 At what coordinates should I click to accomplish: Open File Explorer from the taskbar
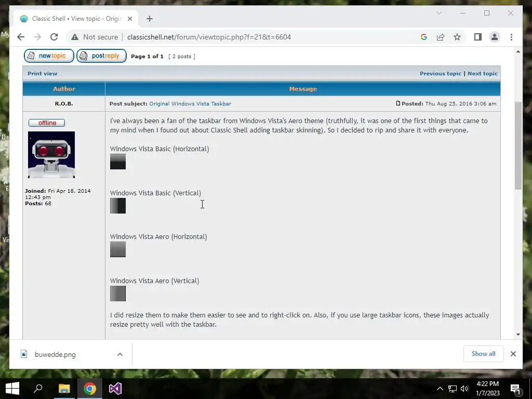point(64,389)
